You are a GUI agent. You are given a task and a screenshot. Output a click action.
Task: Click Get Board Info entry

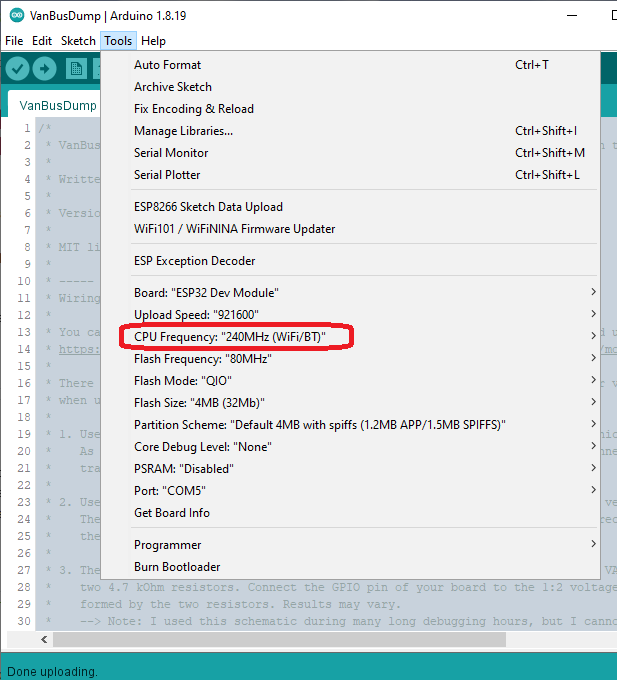click(x=350, y=513)
